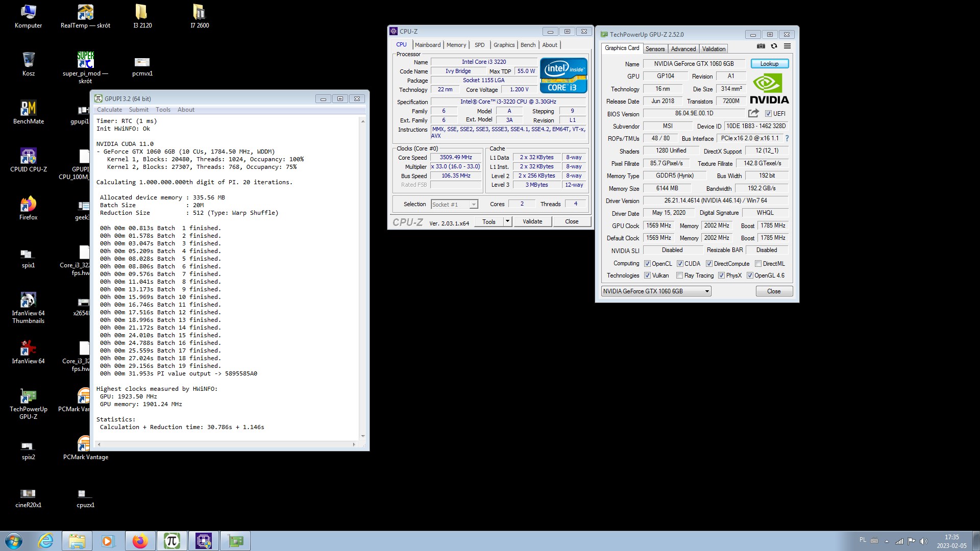The height and width of the screenshot is (551, 980).
Task: Open the I3 2120 folder
Action: click(x=142, y=16)
